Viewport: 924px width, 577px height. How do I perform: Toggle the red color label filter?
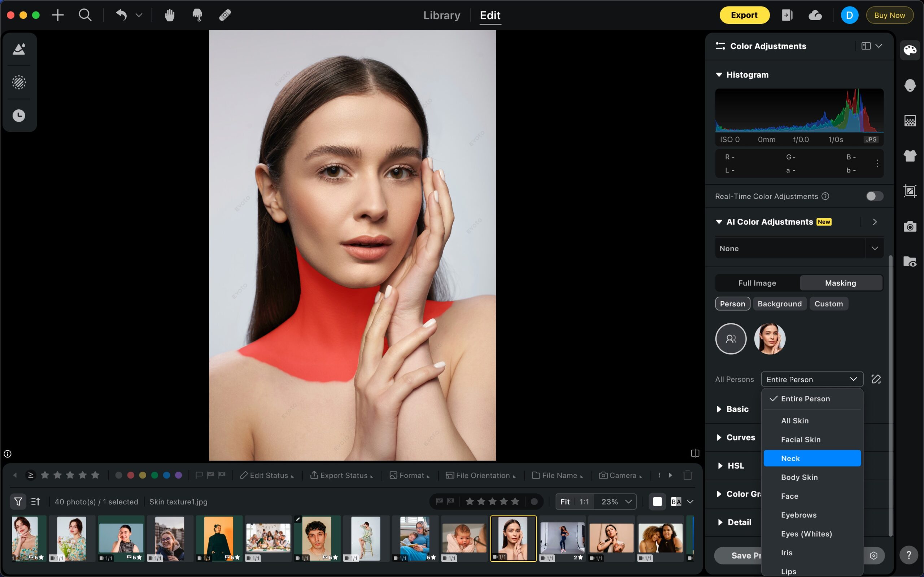click(131, 475)
